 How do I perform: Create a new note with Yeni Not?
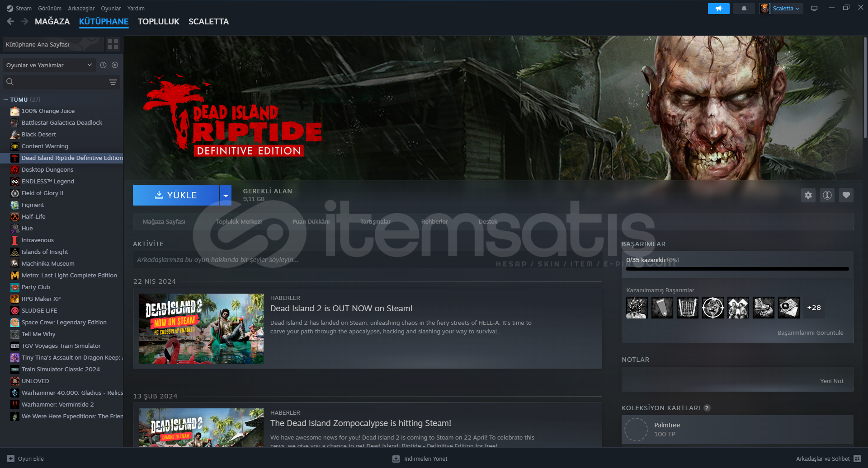click(x=831, y=381)
